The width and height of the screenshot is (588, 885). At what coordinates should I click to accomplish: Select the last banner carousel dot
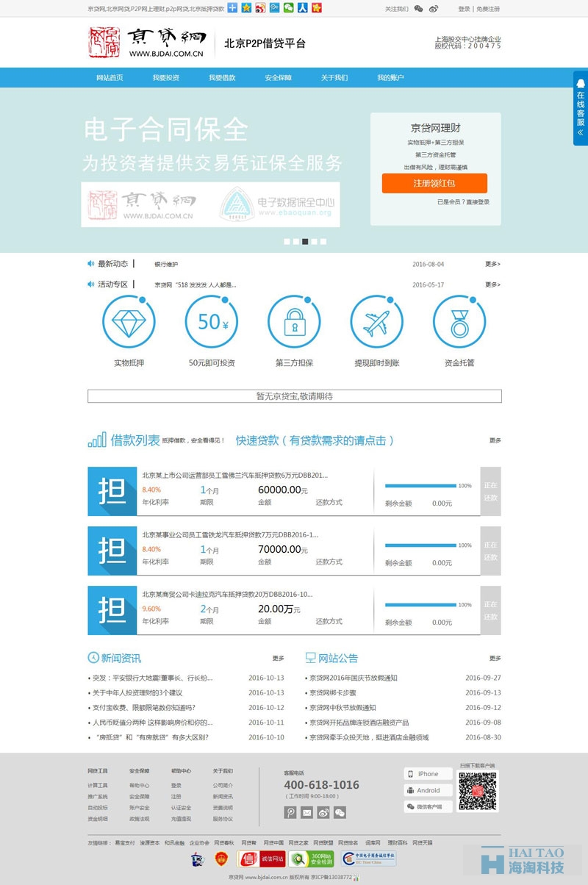point(323,241)
